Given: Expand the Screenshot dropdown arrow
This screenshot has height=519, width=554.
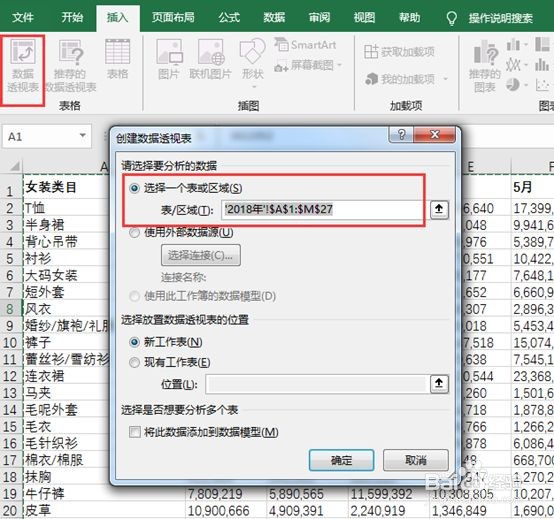Looking at the screenshot, I should pyautogui.click(x=340, y=65).
